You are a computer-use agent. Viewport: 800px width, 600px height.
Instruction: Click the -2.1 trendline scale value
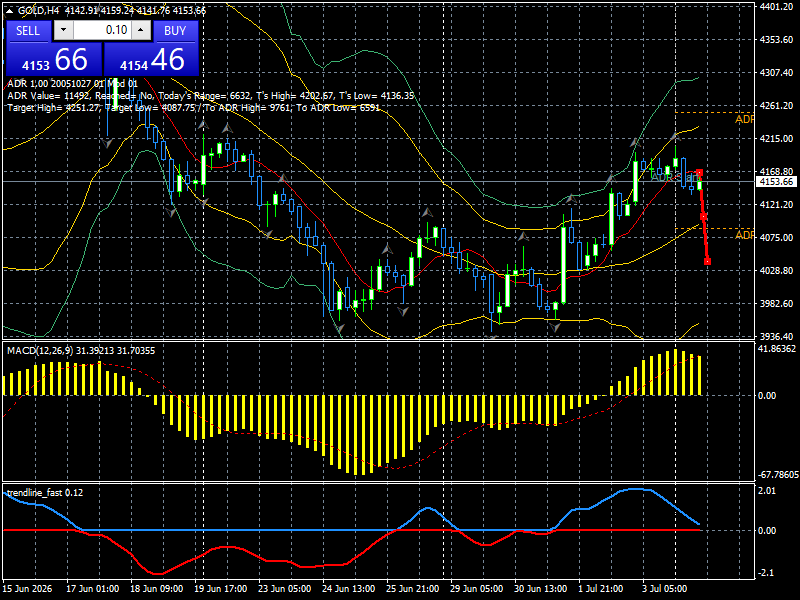click(x=767, y=573)
